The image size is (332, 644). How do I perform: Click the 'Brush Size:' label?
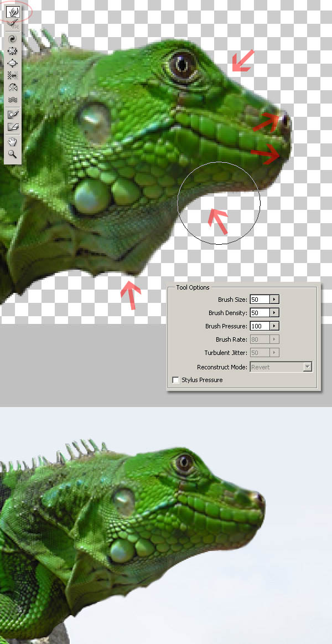click(233, 300)
